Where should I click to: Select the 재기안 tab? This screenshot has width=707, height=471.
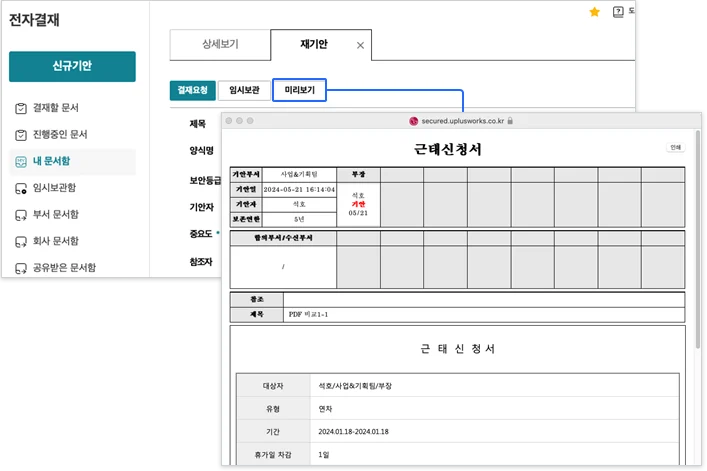[x=313, y=45]
